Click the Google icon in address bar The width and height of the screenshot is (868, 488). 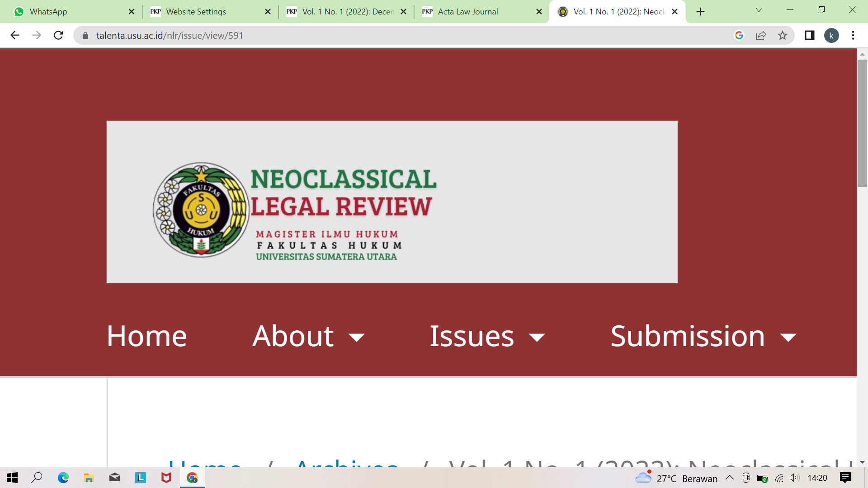(739, 35)
